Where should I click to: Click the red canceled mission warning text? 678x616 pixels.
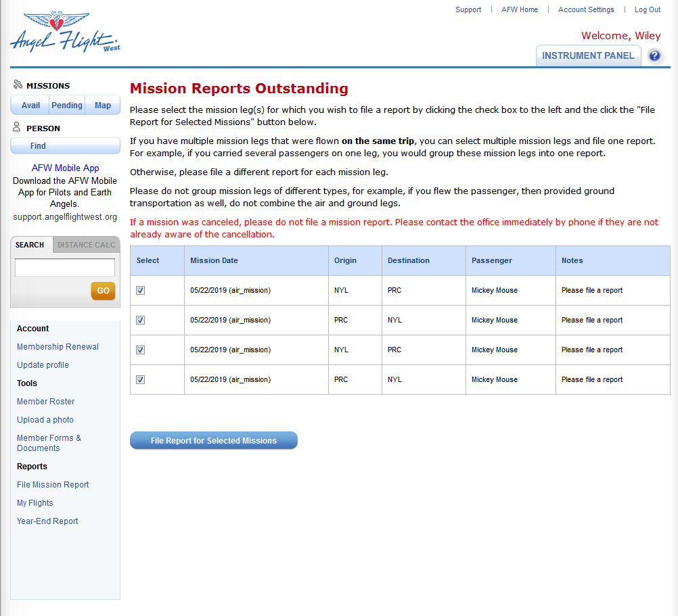pyautogui.click(x=394, y=228)
